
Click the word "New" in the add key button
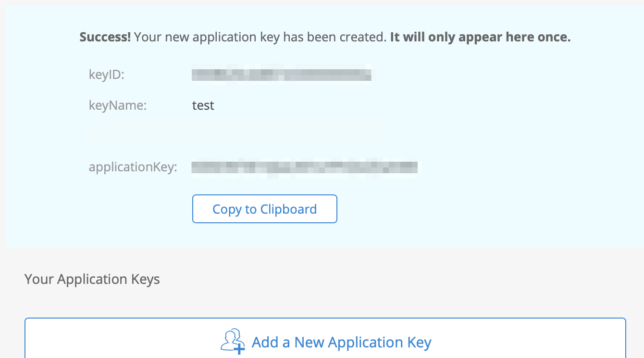click(x=309, y=342)
